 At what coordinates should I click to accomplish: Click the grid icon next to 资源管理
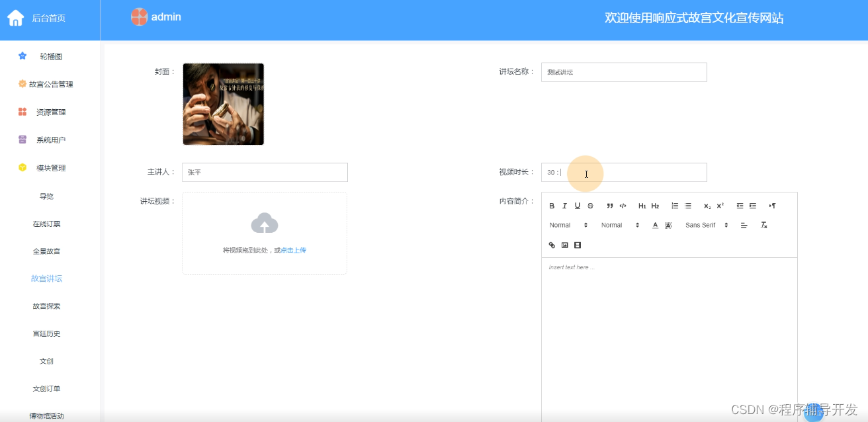tap(22, 112)
